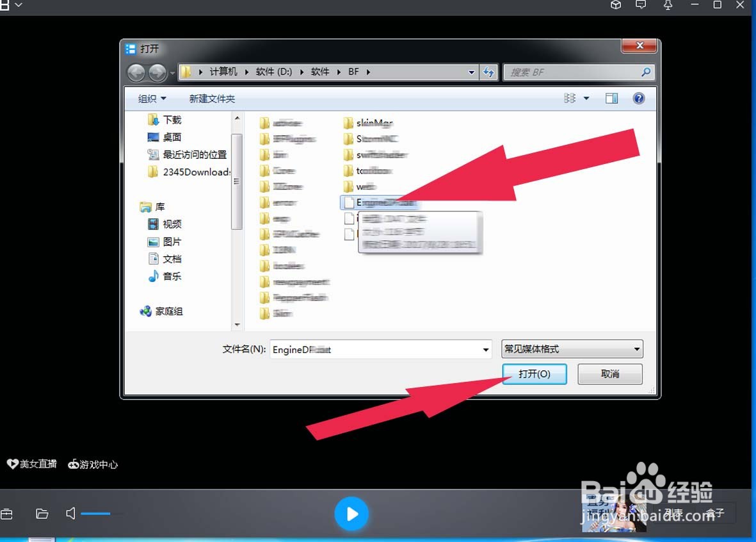Open the 视频 library
Screen dimensions: 756x542
[165, 224]
